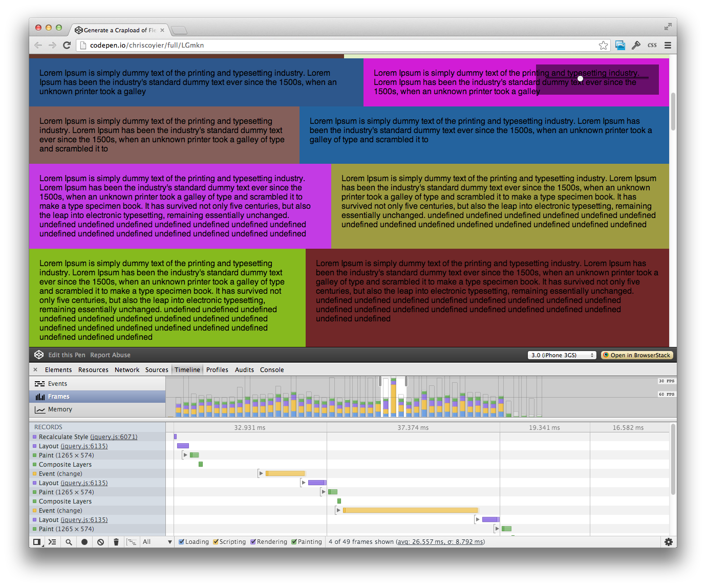
Task: Open the Audits tab
Action: pos(244,369)
